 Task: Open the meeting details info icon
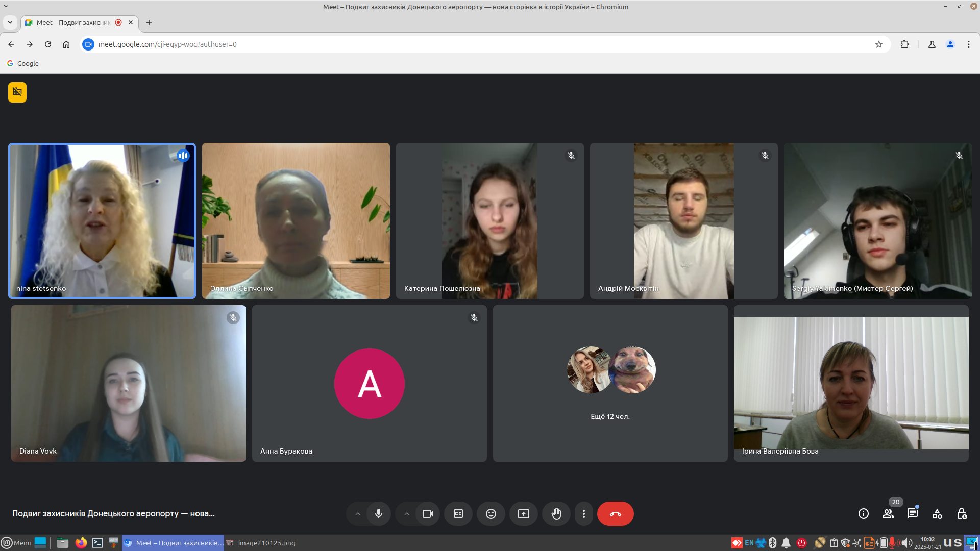(x=863, y=514)
